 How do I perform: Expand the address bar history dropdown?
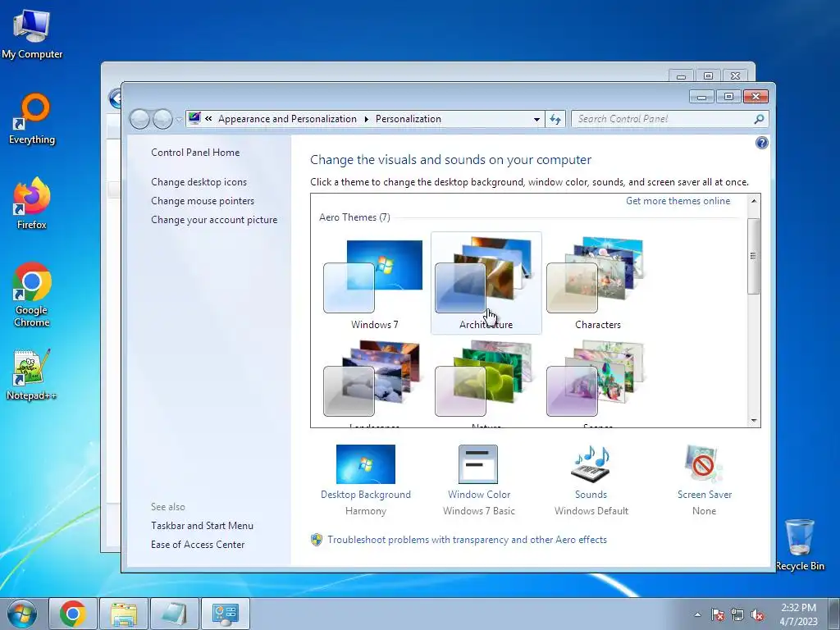[536, 119]
